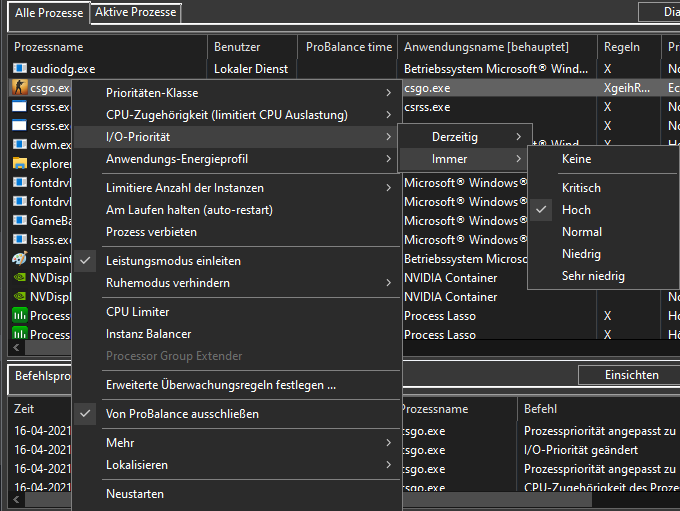680x511 pixels.
Task: Choose CPU Limiter menu entry
Action: (x=137, y=312)
